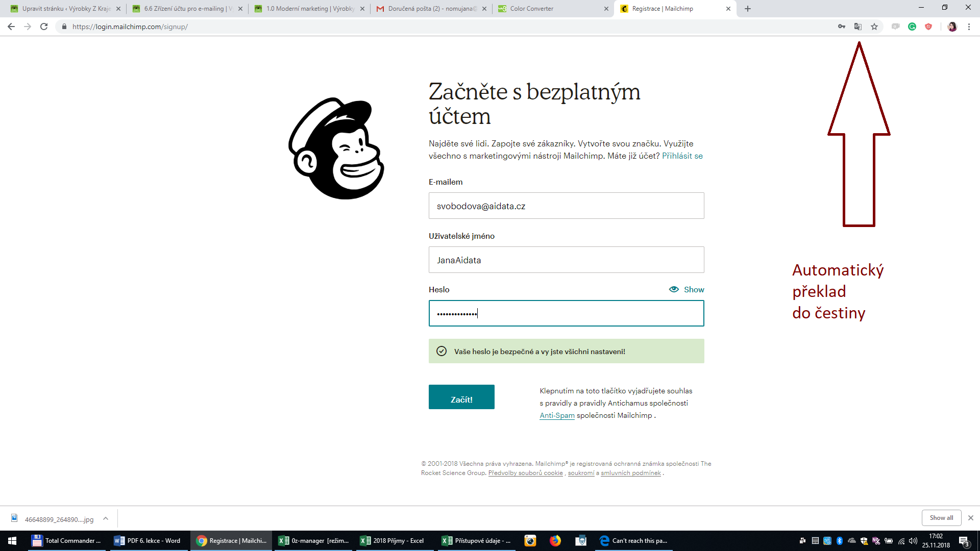Click the address bar URL
Screen dimensions: 980x551
(x=130, y=27)
